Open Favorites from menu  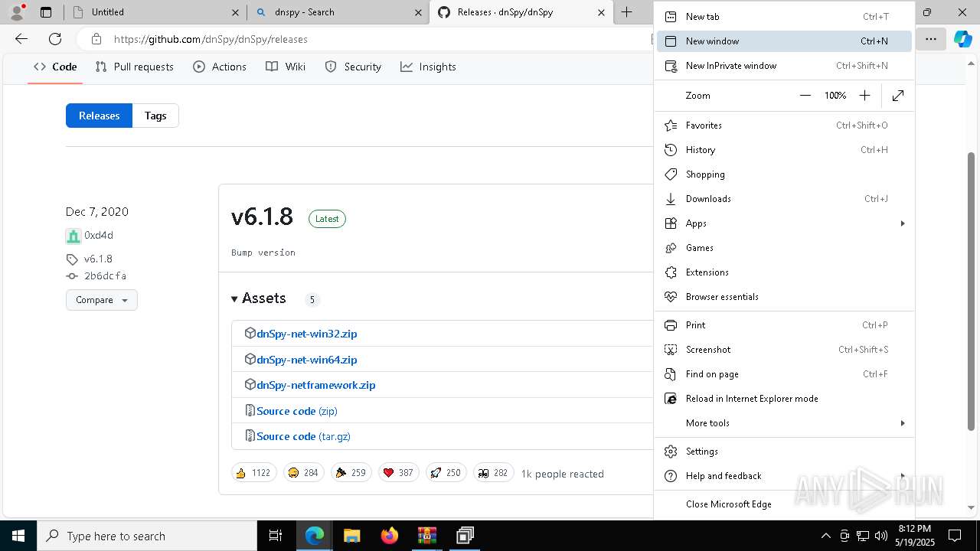coord(784,126)
